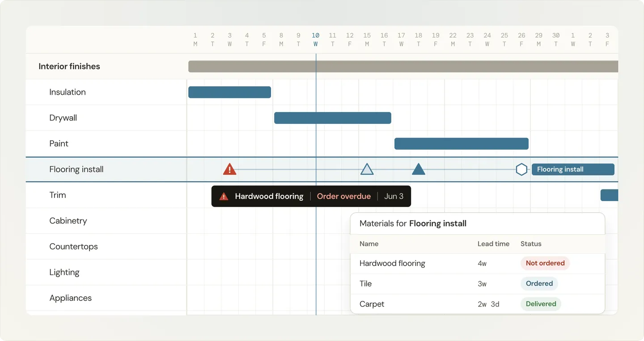Image resolution: width=644 pixels, height=341 pixels.
Task: Select the Paint row label
Action: click(59, 143)
